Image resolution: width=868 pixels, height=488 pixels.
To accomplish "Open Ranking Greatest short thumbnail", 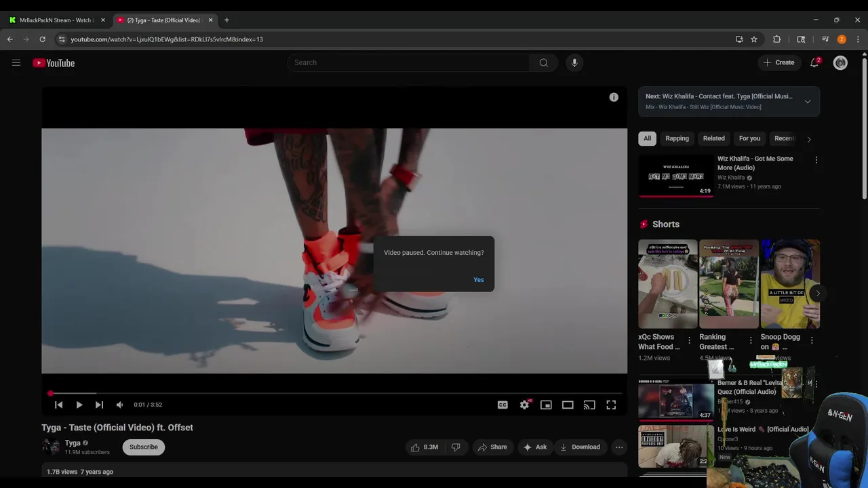I will click(x=729, y=284).
